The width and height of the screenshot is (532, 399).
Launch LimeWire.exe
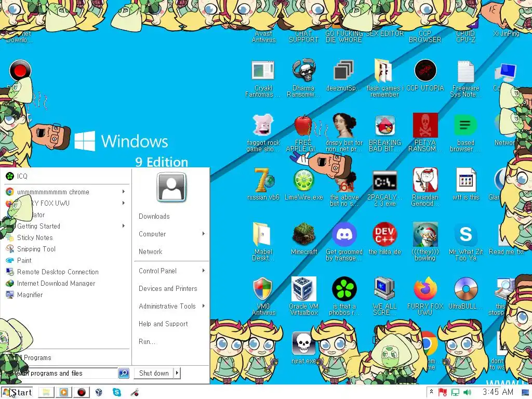[x=303, y=180]
